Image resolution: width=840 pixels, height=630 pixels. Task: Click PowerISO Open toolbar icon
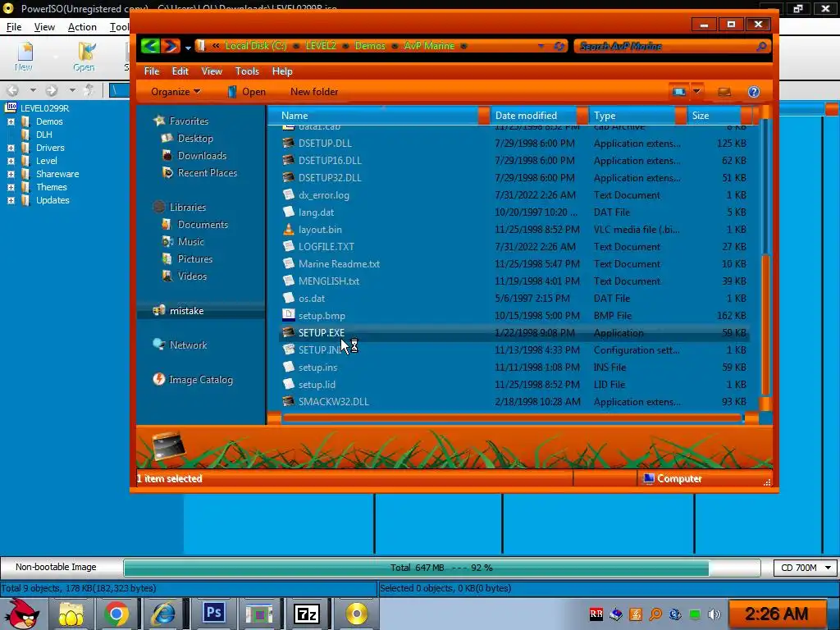coord(84,57)
